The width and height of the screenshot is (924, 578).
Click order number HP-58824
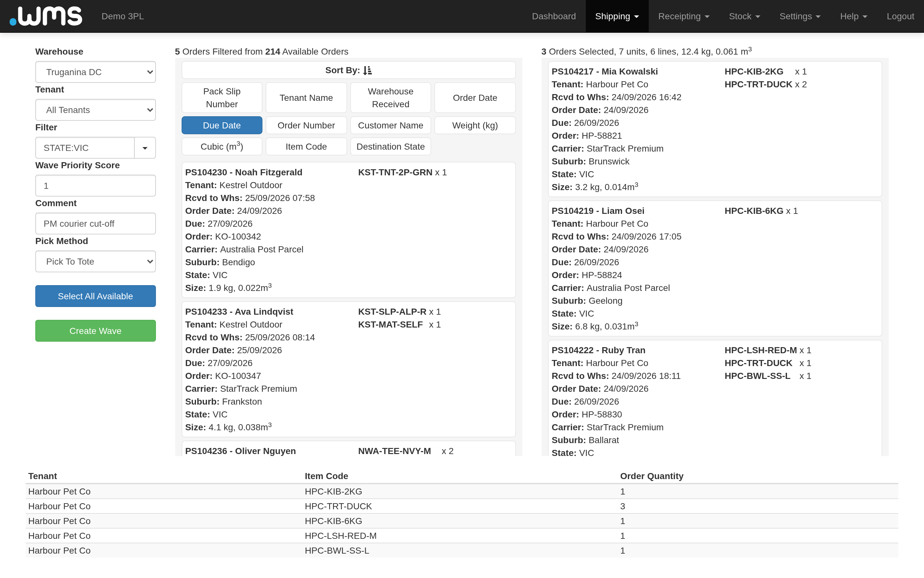tap(602, 275)
